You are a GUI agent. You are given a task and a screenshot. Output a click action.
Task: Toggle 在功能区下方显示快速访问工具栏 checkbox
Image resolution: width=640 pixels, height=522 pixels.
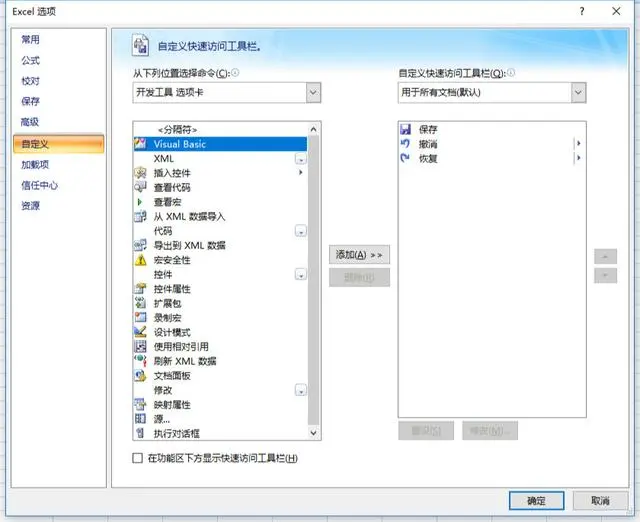point(138,458)
